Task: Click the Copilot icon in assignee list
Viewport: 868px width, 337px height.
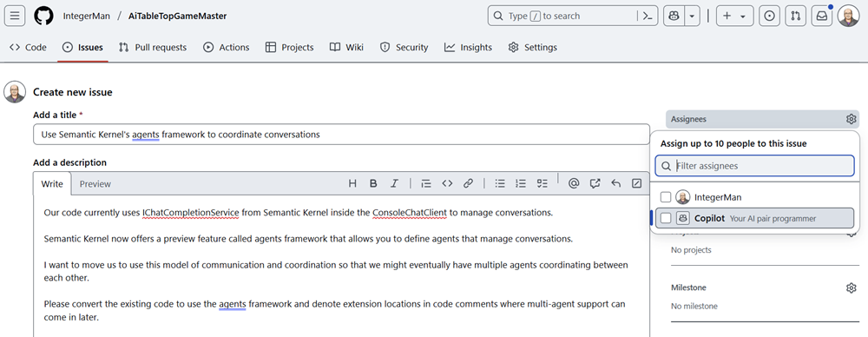Action: (683, 218)
